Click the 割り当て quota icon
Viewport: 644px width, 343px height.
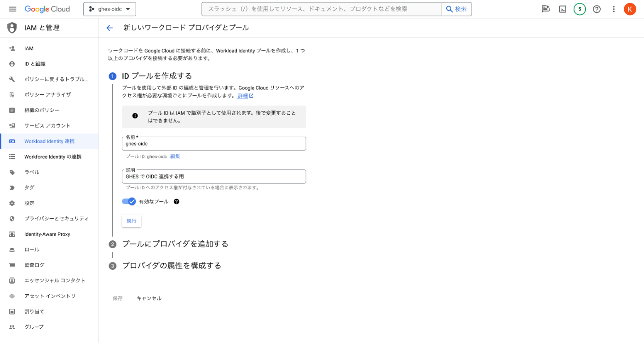click(12, 311)
